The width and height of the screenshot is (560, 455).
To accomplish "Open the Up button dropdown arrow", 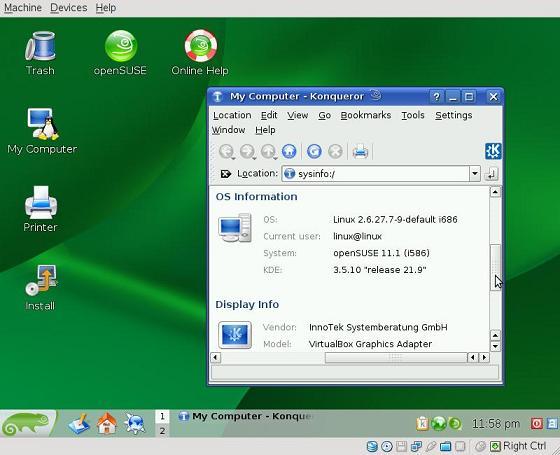I will [275, 158].
